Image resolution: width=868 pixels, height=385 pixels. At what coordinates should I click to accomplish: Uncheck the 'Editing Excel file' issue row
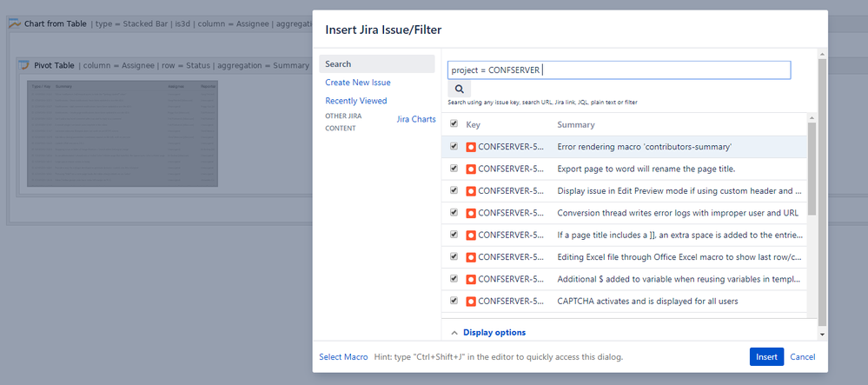tap(454, 256)
